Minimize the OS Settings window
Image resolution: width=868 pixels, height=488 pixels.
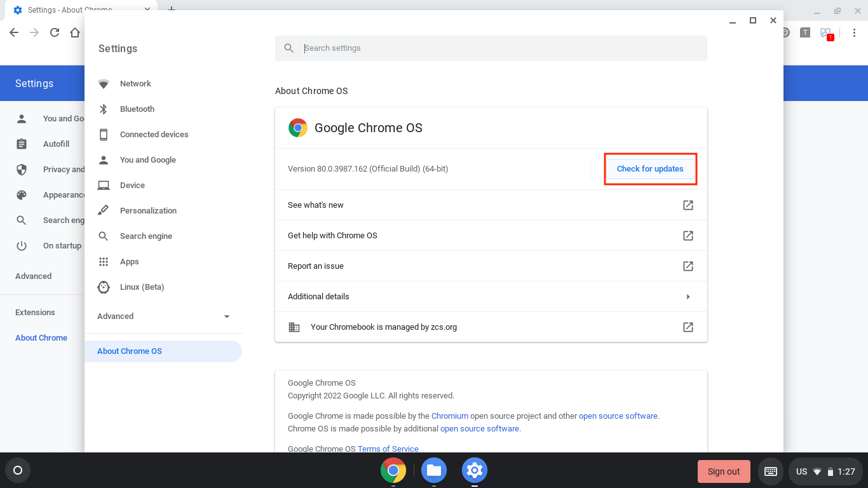coord(733,20)
